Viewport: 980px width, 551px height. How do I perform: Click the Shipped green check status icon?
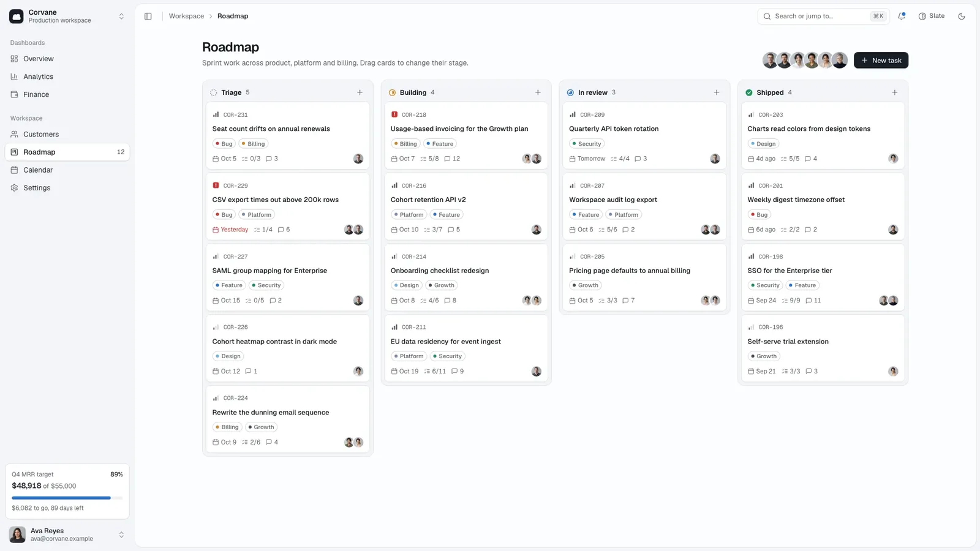pyautogui.click(x=748, y=92)
